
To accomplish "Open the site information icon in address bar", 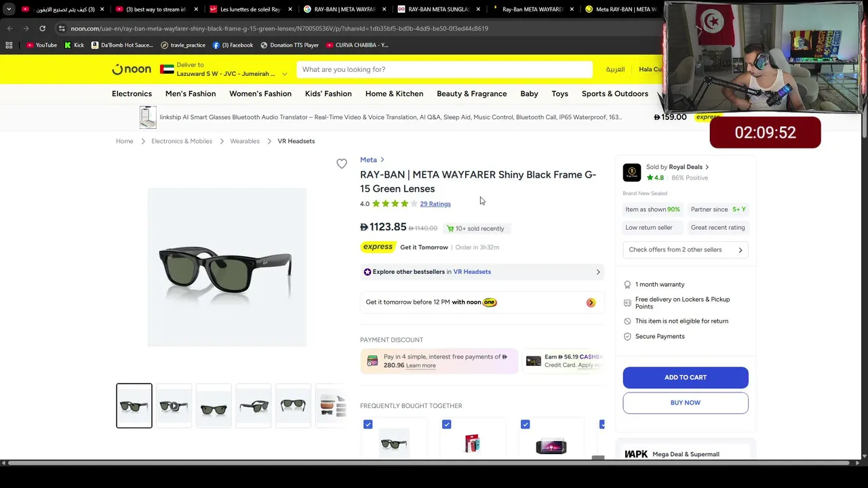I will [x=62, y=28].
